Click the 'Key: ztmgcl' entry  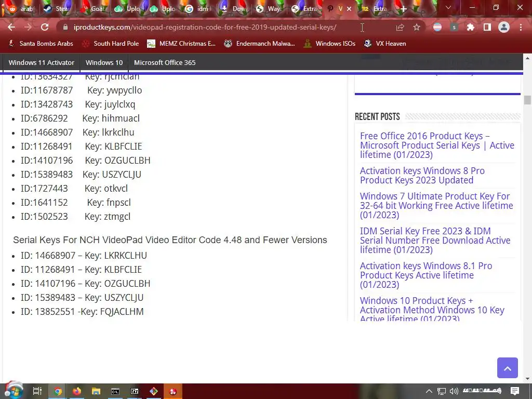pyautogui.click(x=108, y=217)
